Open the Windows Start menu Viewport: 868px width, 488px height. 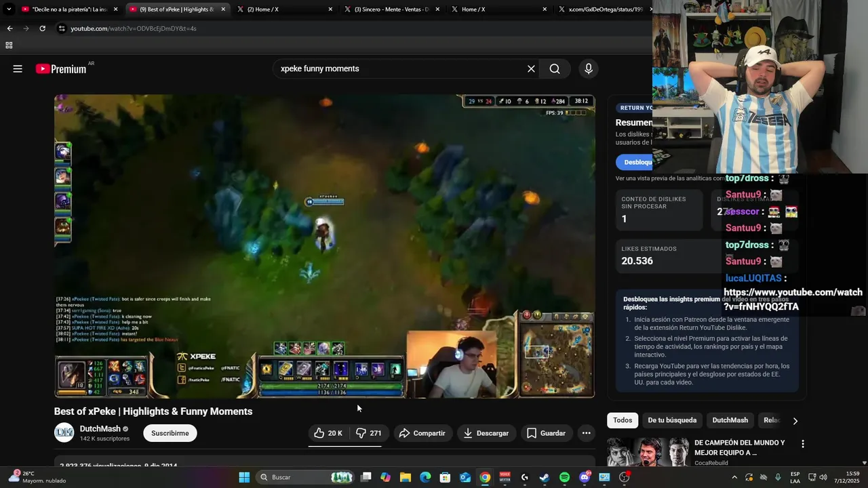[x=244, y=477]
